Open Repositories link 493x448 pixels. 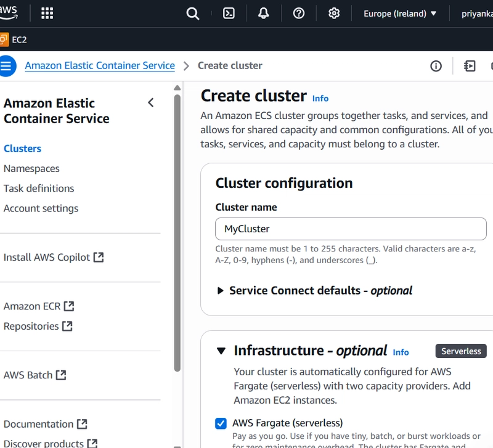(31, 326)
